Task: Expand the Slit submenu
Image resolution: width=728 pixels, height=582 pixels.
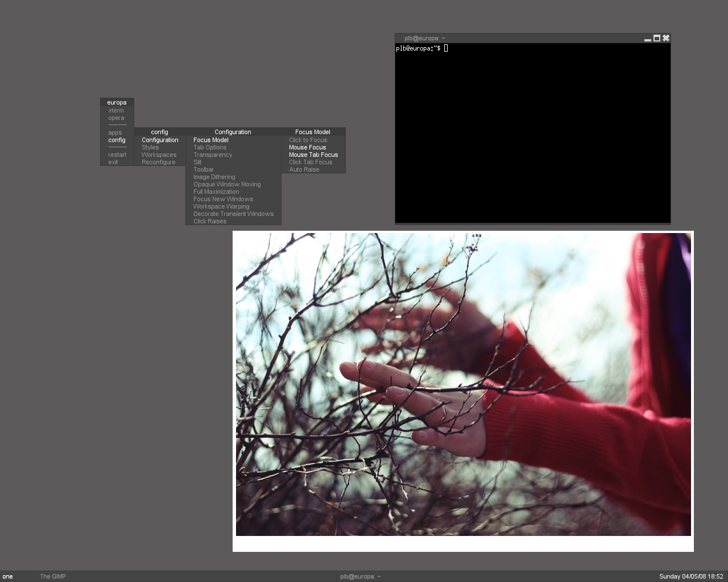Action: [233, 163]
